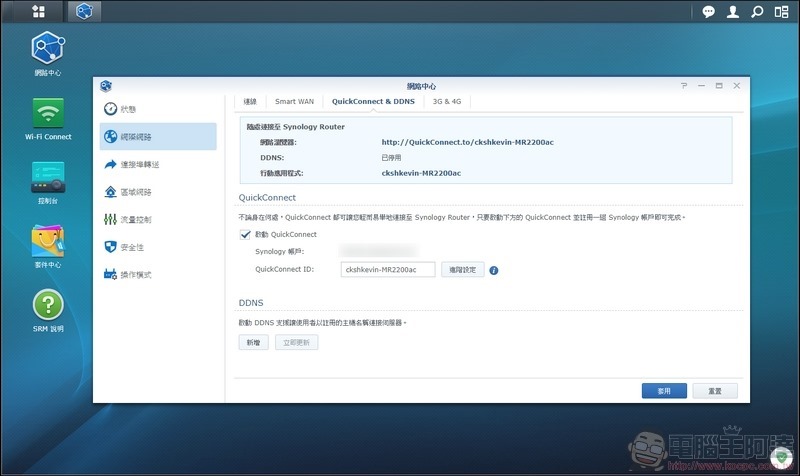Select Network Center taskbar icon
The width and height of the screenshot is (800, 476).
(84, 11)
